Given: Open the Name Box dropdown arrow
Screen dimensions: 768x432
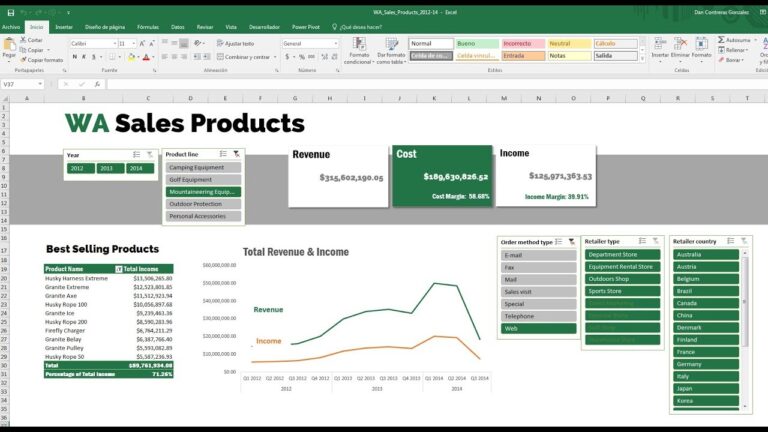Looking at the screenshot, I should (x=40, y=84).
